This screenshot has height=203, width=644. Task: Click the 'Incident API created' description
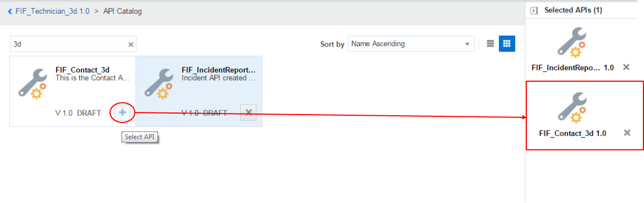click(x=218, y=77)
